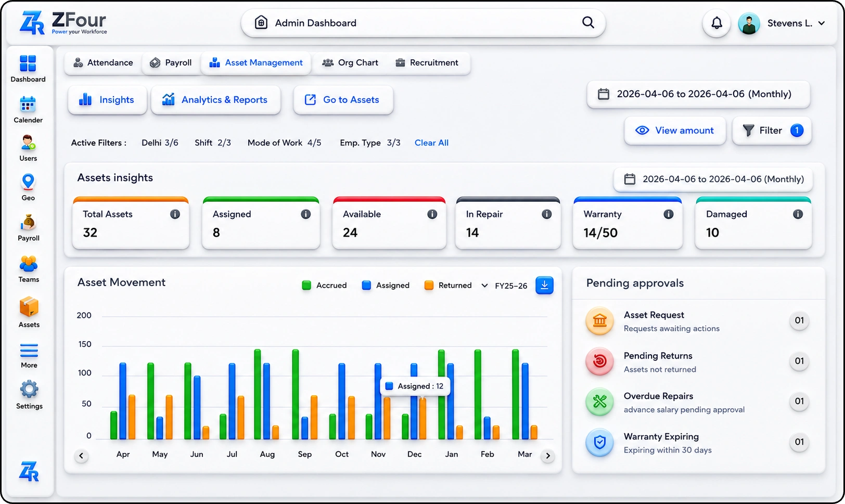Viewport: 845px width, 504px height.
Task: Open the Assets insights date range picker
Action: click(x=713, y=179)
